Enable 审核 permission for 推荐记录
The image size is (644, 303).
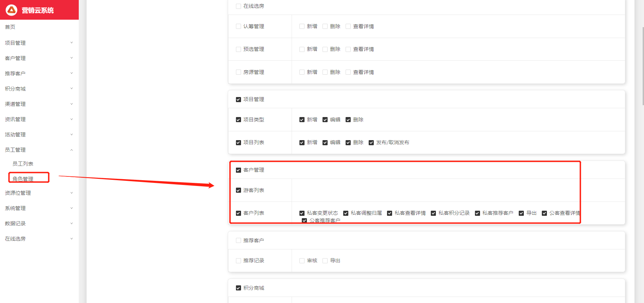tap(302, 261)
